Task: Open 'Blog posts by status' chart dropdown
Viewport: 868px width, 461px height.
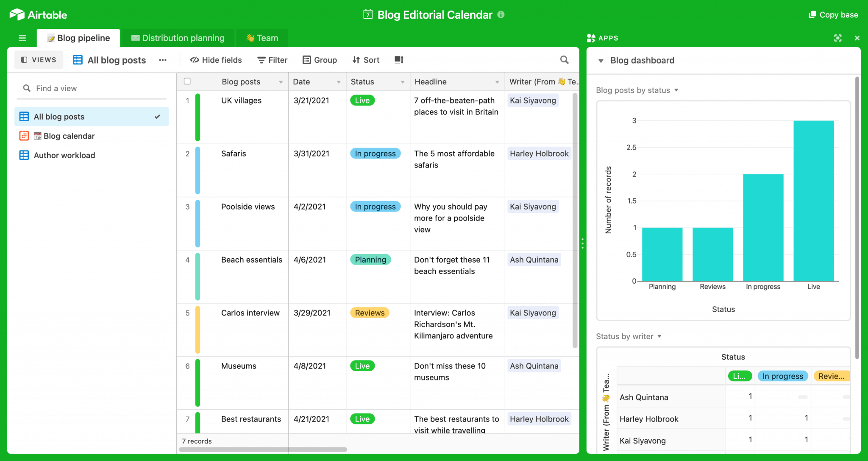Action: pyautogui.click(x=676, y=90)
